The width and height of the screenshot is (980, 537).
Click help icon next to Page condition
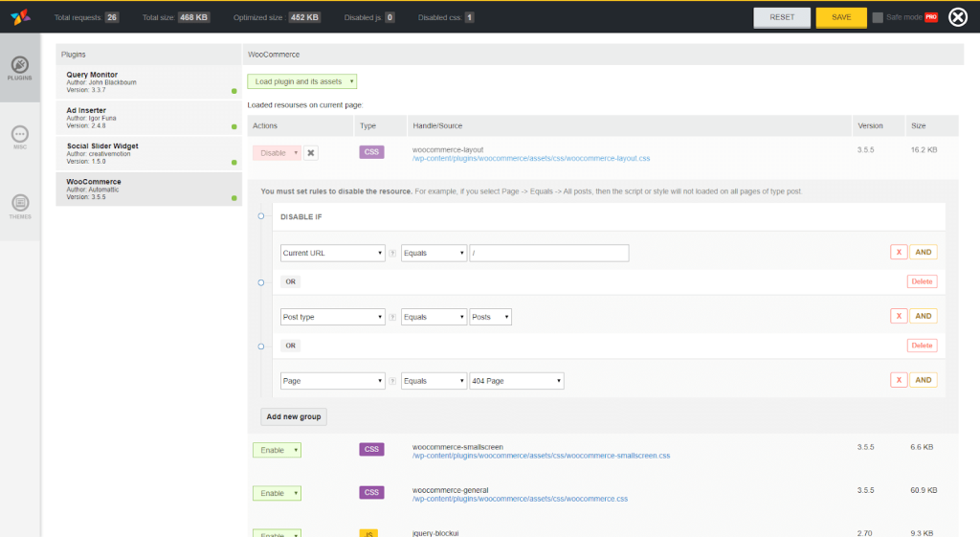point(392,381)
